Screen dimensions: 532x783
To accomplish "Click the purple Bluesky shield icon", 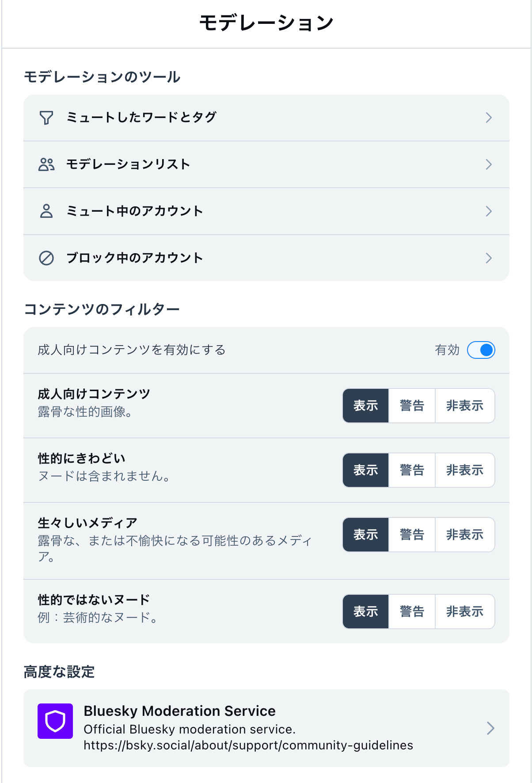I will (x=55, y=721).
